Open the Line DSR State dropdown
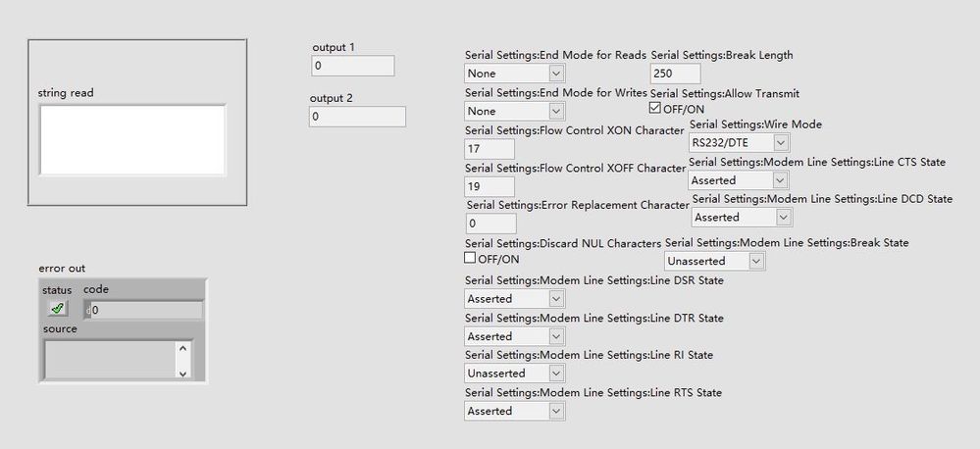Screen dimensions: 980x449 556,299
